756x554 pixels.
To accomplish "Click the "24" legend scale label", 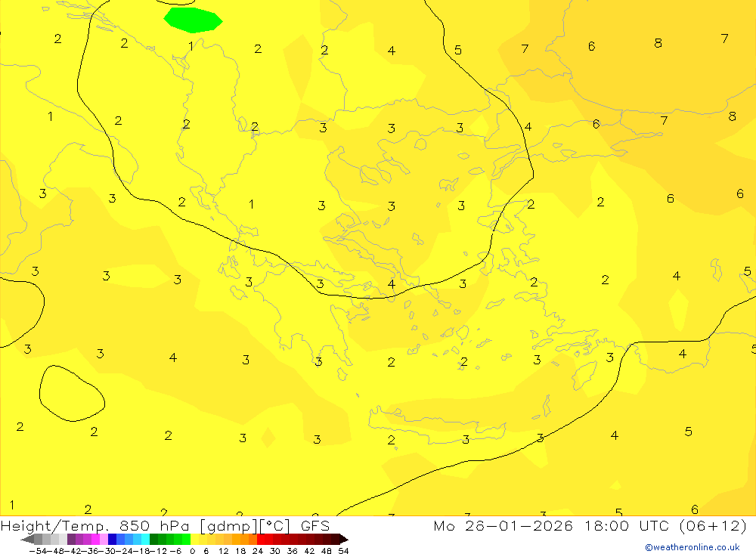I will [x=258, y=551].
